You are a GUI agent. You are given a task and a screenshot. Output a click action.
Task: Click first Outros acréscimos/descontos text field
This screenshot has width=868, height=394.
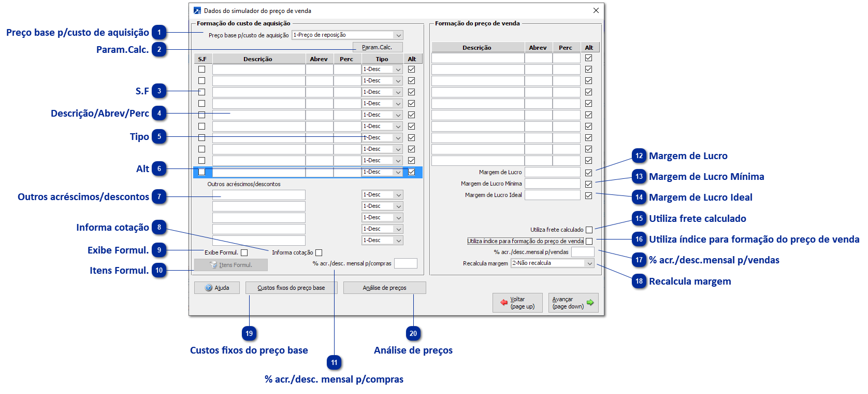pos(259,195)
